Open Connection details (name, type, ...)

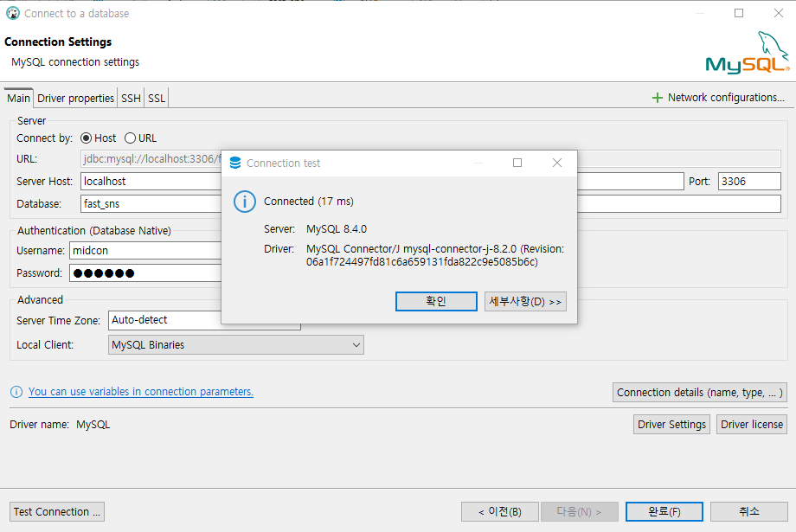(x=700, y=393)
